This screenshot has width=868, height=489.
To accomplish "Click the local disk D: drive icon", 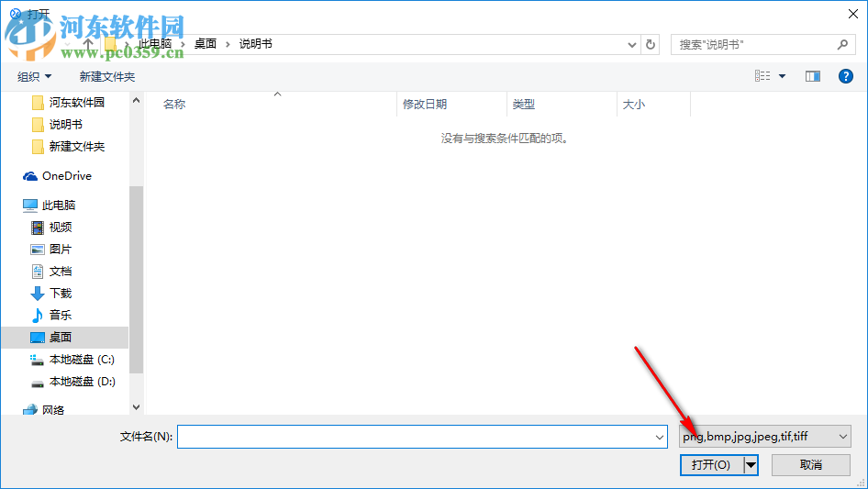I will click(x=37, y=383).
